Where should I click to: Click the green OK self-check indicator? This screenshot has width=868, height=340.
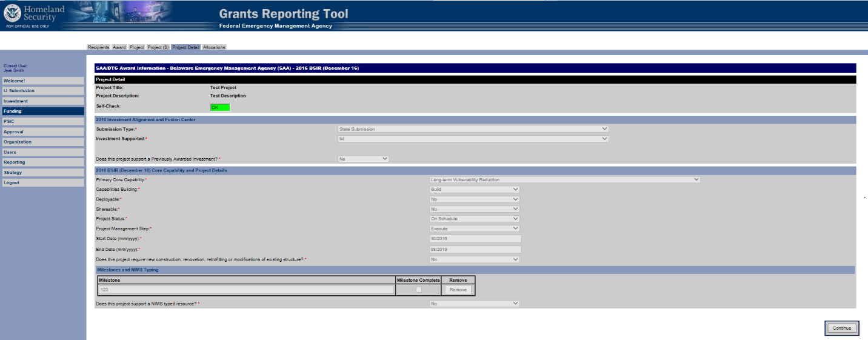220,107
